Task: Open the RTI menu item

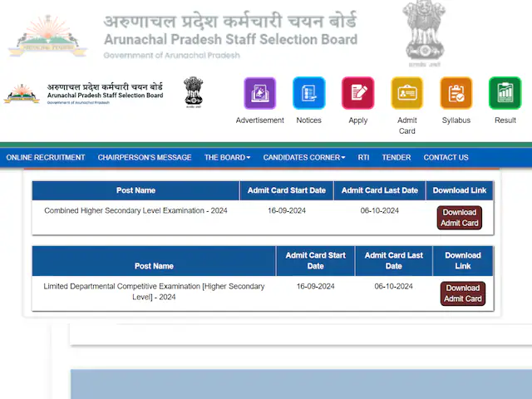Action: (363, 157)
